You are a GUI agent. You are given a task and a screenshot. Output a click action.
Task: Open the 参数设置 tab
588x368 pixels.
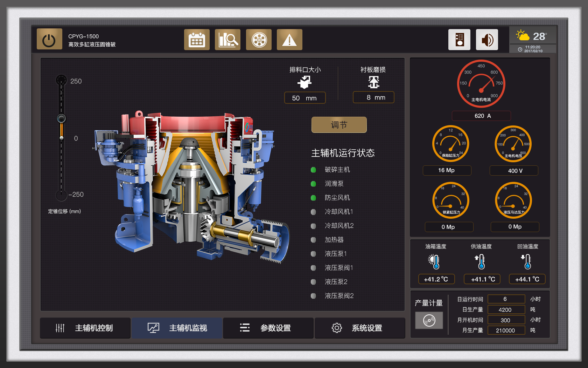point(268,328)
